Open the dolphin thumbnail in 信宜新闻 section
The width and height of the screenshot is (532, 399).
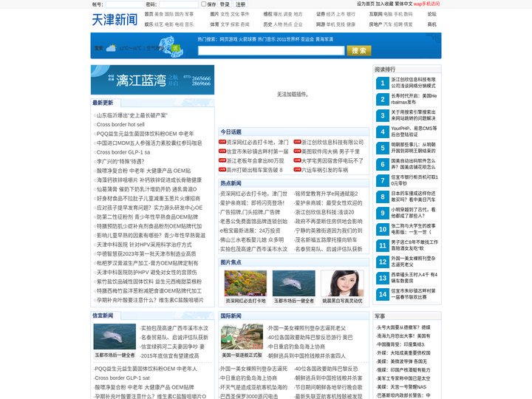(115, 336)
